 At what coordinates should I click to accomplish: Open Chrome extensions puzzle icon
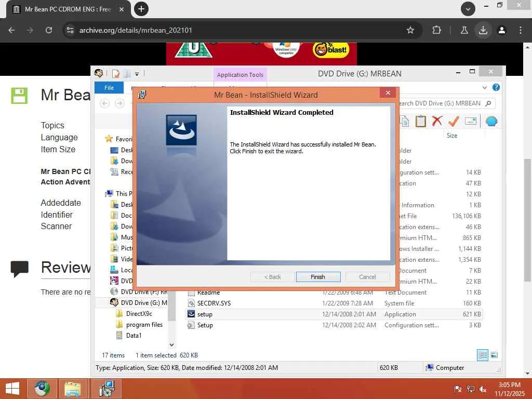pyautogui.click(x=436, y=30)
